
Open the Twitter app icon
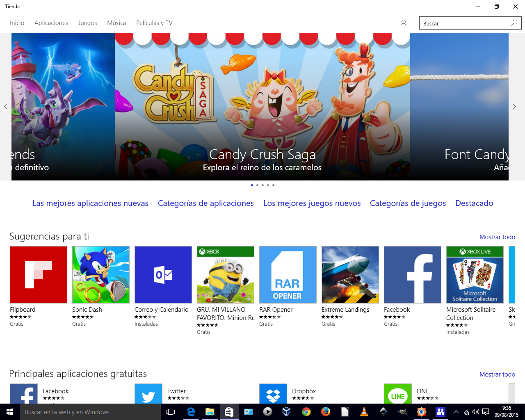[x=148, y=394]
